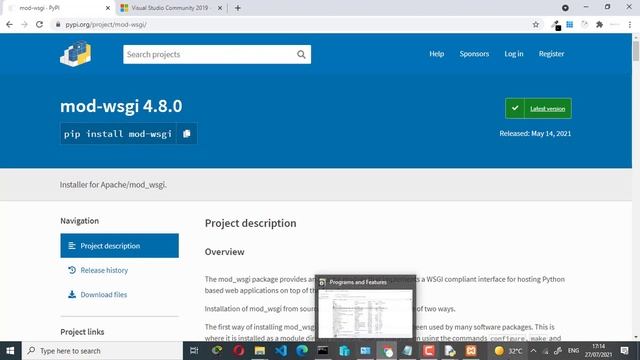
Task: Reload the current page
Action: pos(39,24)
